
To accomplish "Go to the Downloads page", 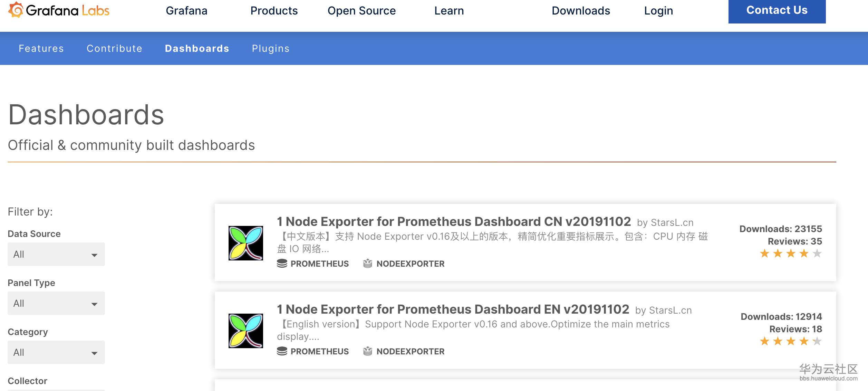I will 581,11.
